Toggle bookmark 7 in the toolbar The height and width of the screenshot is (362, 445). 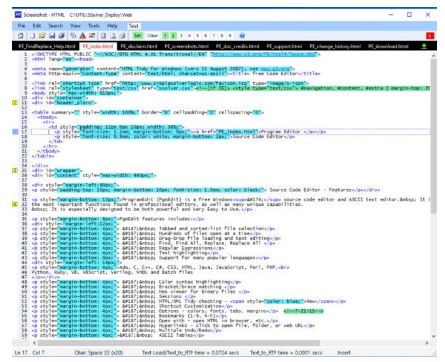click(x=214, y=36)
